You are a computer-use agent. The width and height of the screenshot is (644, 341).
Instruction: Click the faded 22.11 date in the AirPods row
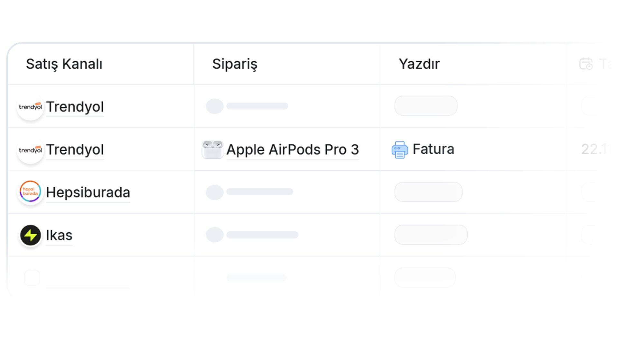(x=596, y=149)
